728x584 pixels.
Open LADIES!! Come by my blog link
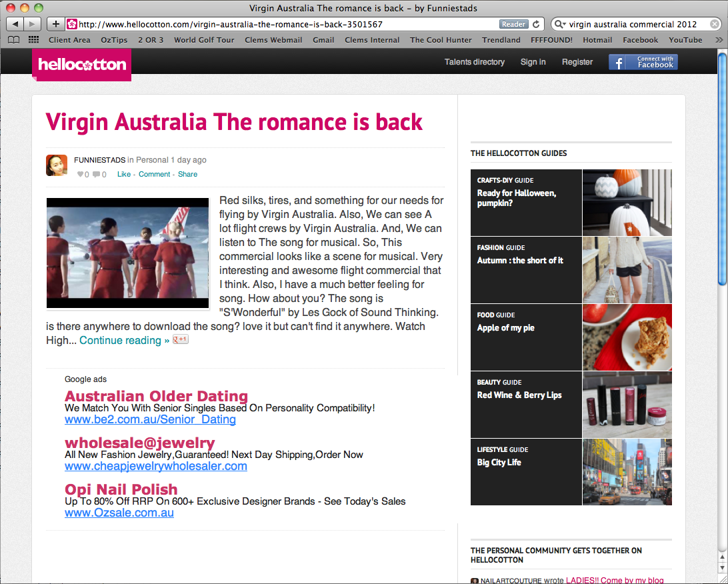615,580
